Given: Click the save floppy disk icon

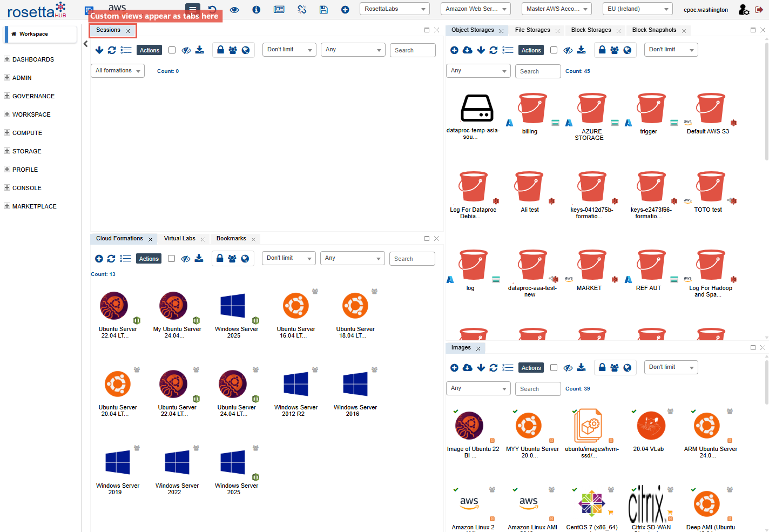Looking at the screenshot, I should pyautogui.click(x=323, y=10).
